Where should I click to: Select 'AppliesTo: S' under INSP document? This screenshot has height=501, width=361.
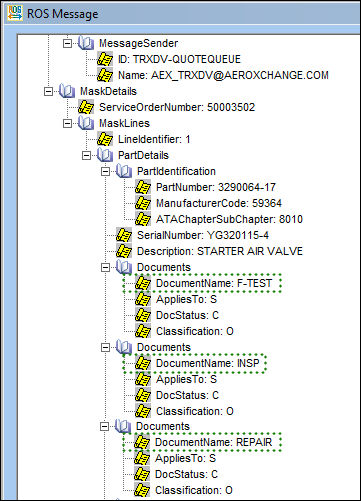pos(186,379)
